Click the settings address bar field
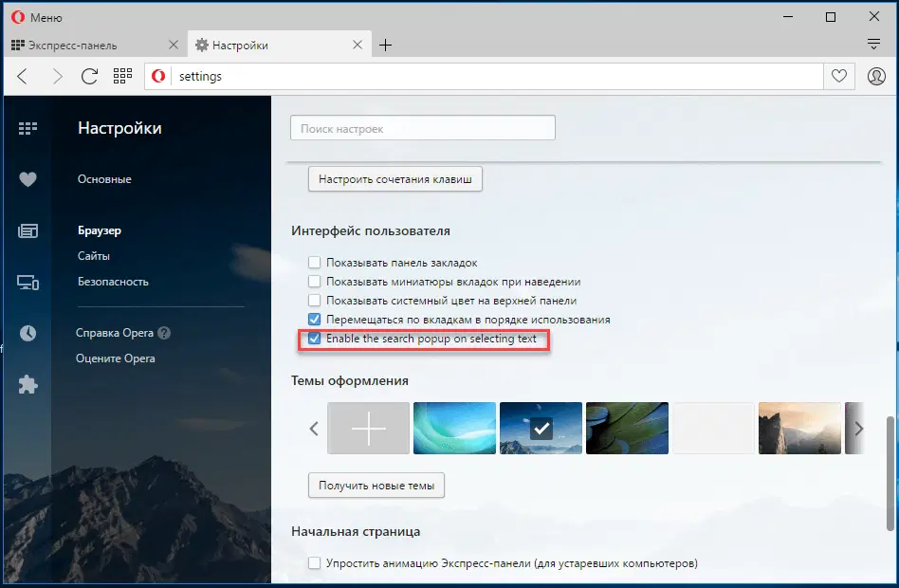Viewport: 899px width, 588px height. click(x=484, y=76)
